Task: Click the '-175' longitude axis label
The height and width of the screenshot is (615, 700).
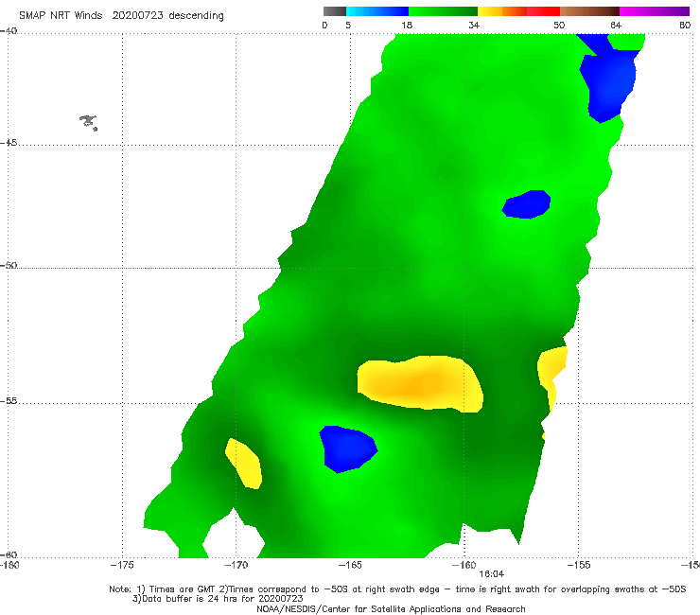Action: tap(122, 566)
